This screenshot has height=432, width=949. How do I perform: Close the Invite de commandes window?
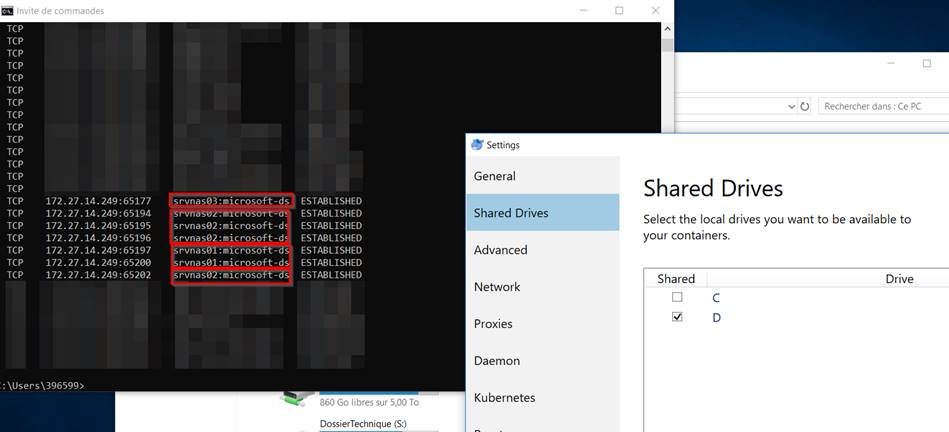tap(655, 10)
